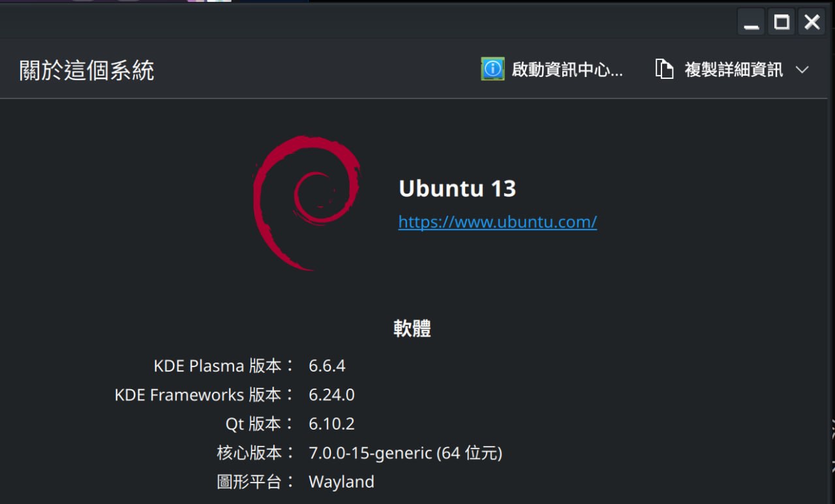Open 啟動資訊中心 button label

tap(567, 70)
